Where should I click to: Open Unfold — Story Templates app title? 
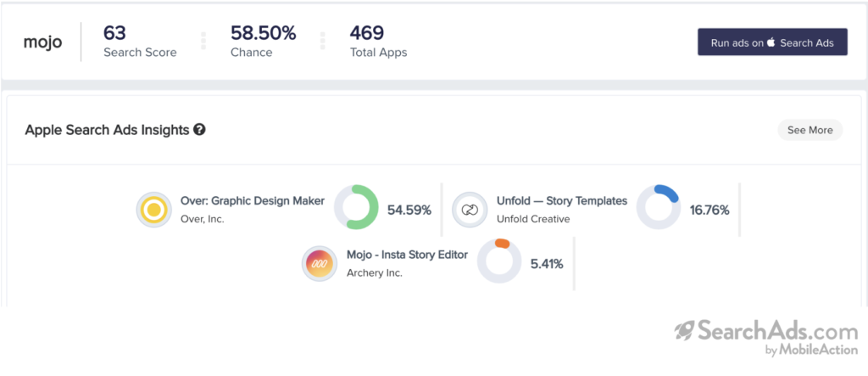click(x=562, y=201)
